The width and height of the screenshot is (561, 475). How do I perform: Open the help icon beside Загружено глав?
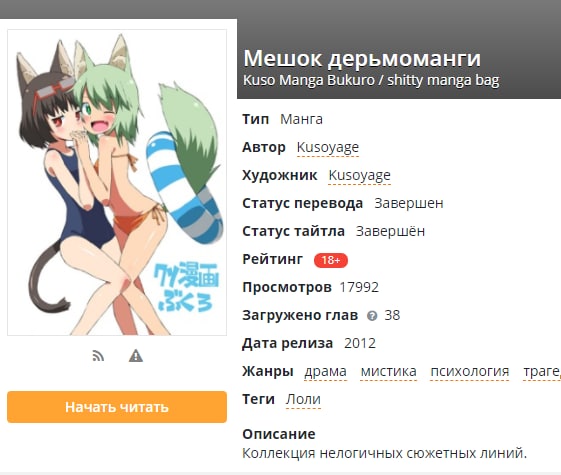click(372, 316)
